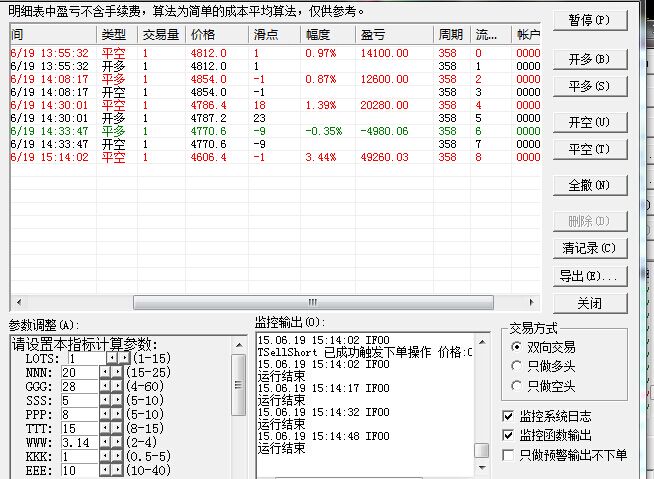Click the 全撤 cancel all button
This screenshot has height=479, width=654.
click(589, 186)
